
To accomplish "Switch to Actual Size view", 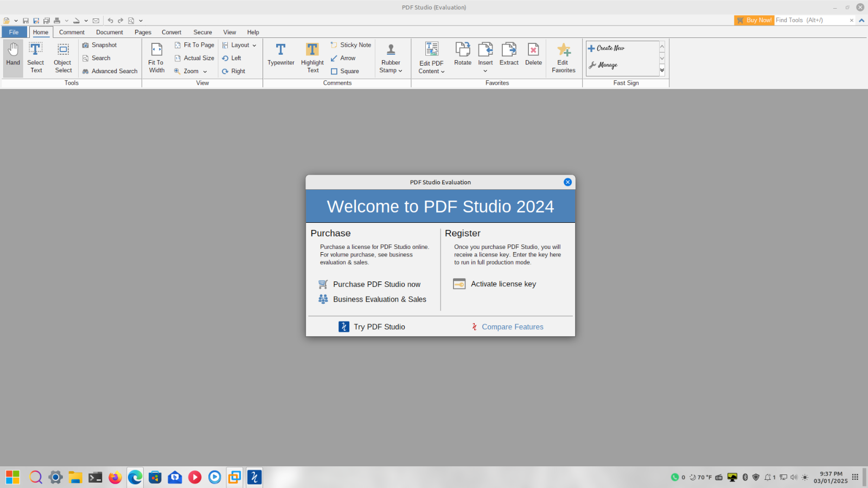I will 194,58.
